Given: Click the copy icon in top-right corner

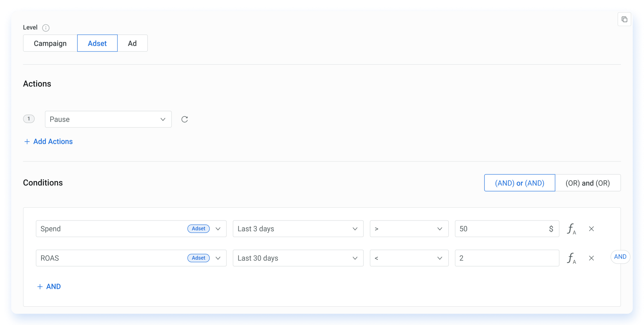Looking at the screenshot, I should point(624,19).
